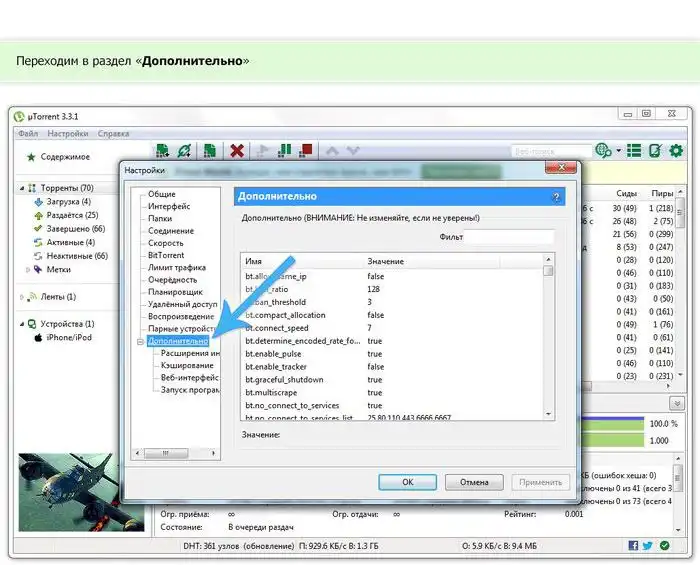The image size is (700, 565).
Task: Collapse the Торренты sidebar group
Action: click(22, 188)
